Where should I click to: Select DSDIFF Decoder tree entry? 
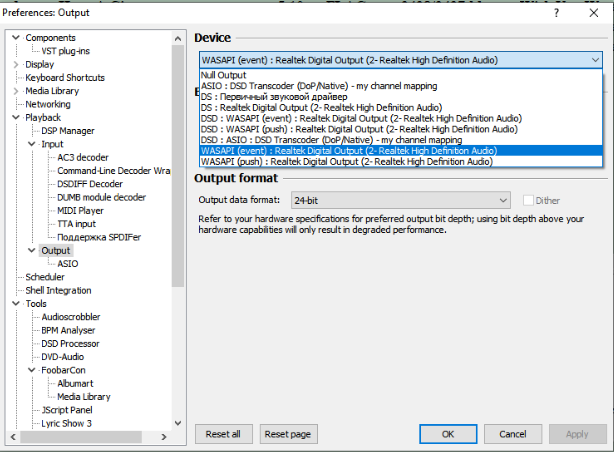pyautogui.click(x=90, y=184)
